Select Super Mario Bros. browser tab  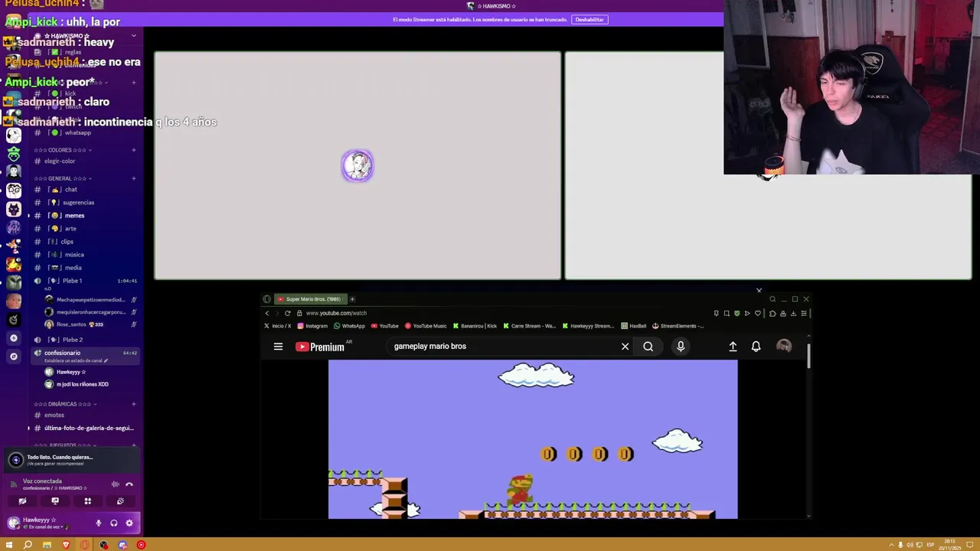point(310,299)
